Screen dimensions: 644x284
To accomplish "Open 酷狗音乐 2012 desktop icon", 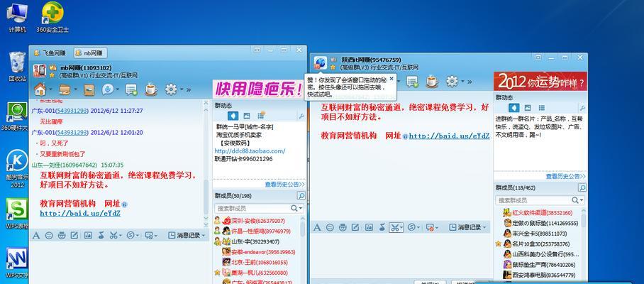I will 17,169.
